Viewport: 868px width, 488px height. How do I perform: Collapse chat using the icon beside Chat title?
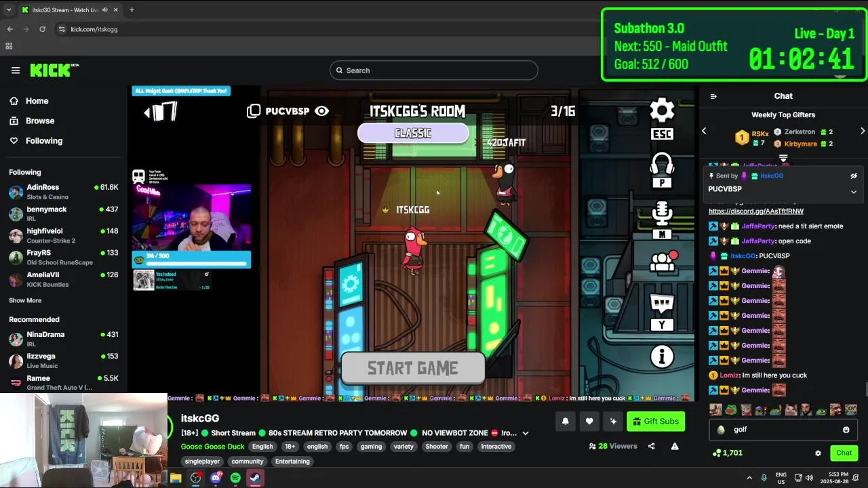pyautogui.click(x=713, y=96)
